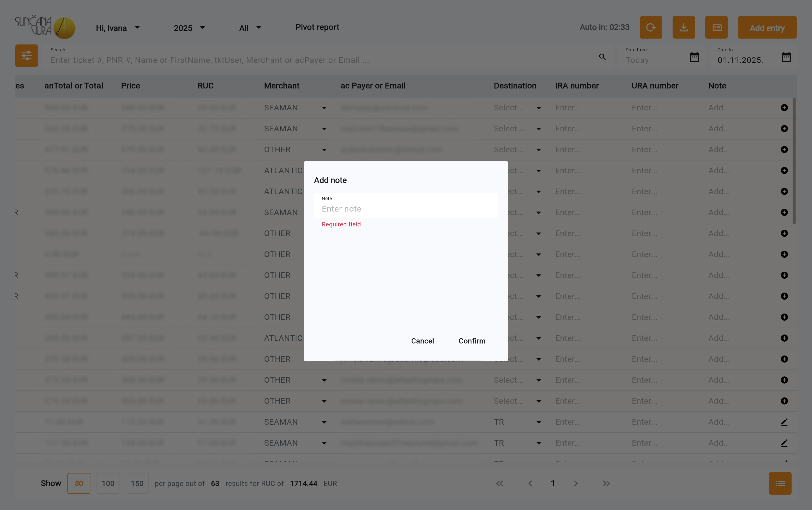Image resolution: width=812 pixels, height=510 pixels.
Task: Expand the Hi, Ivana user dropdown
Action: point(118,28)
